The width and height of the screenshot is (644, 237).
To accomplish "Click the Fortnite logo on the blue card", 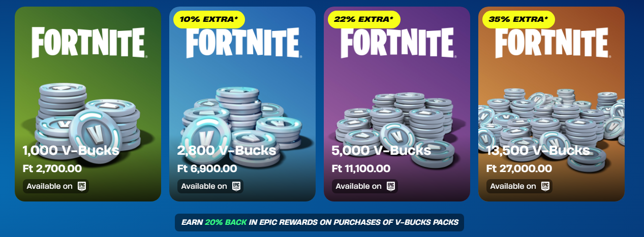I will click(243, 43).
